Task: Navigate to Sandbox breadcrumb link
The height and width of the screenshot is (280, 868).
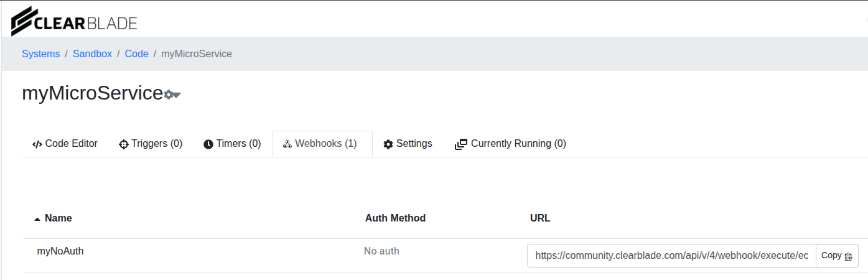Action: 92,54
